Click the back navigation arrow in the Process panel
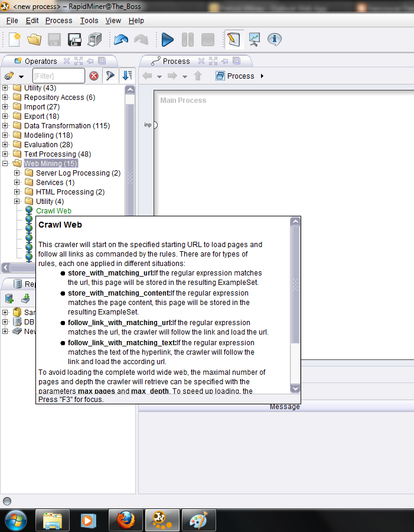The height and width of the screenshot is (532, 414). pos(147,76)
